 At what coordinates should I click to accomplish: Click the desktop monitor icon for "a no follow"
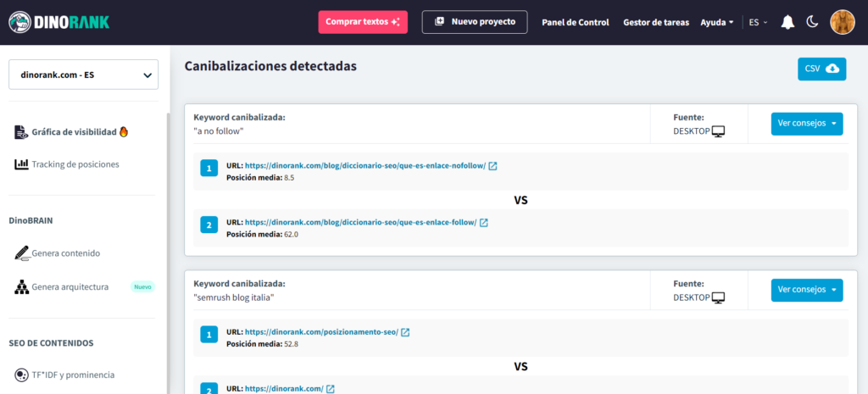(718, 131)
